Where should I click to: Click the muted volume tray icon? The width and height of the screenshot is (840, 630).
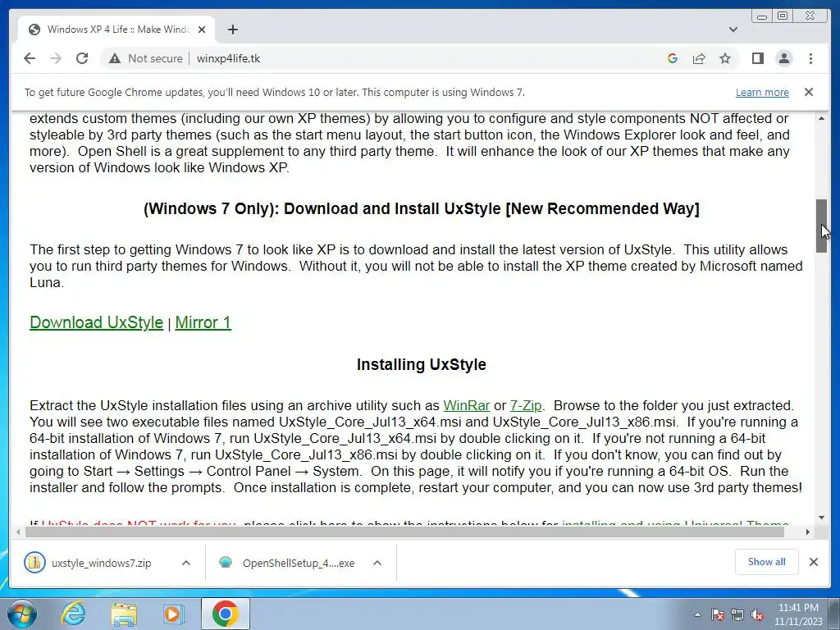tap(757, 614)
